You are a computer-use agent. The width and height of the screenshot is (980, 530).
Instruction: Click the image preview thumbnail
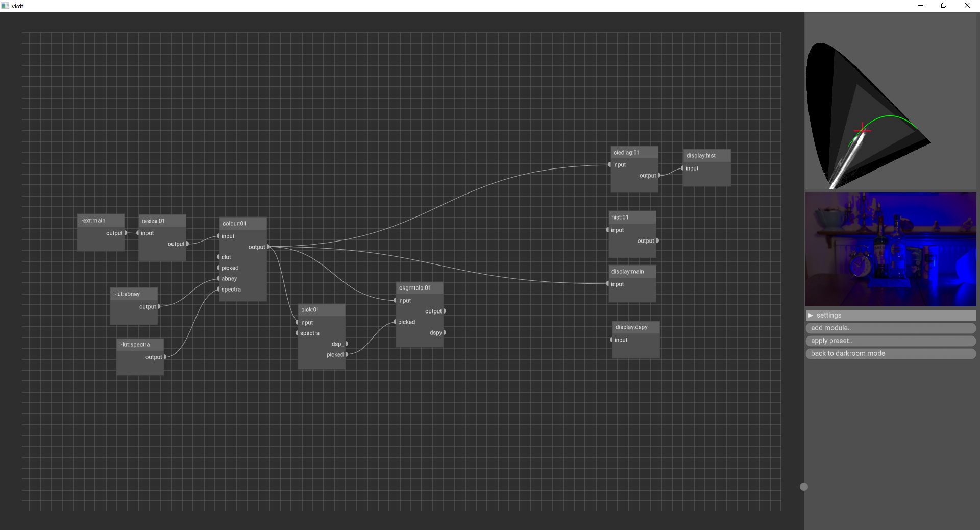click(x=890, y=249)
